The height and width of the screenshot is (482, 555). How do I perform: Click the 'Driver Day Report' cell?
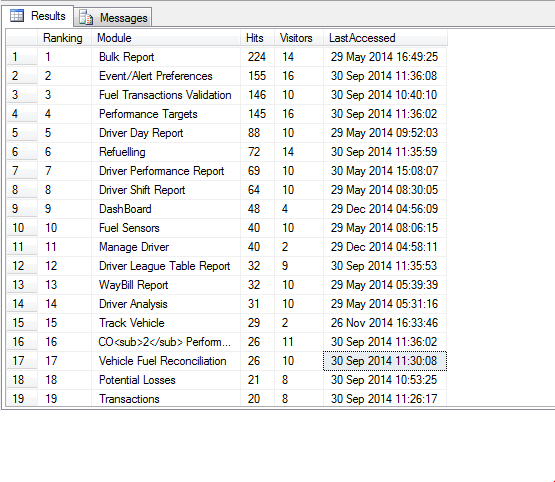coord(166,133)
